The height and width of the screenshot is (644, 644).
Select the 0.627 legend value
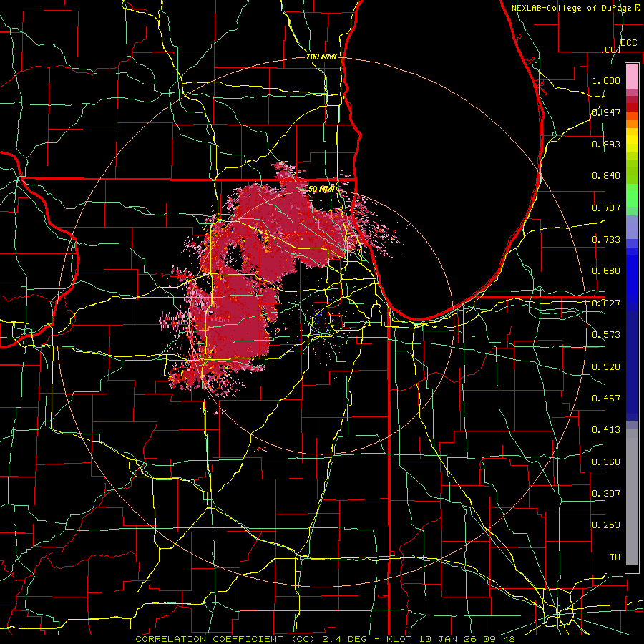pyautogui.click(x=606, y=303)
